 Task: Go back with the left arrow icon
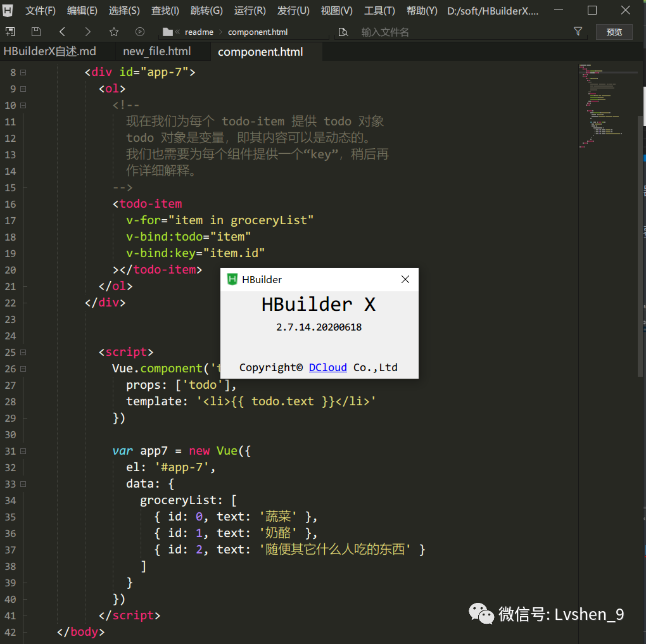[x=62, y=32]
